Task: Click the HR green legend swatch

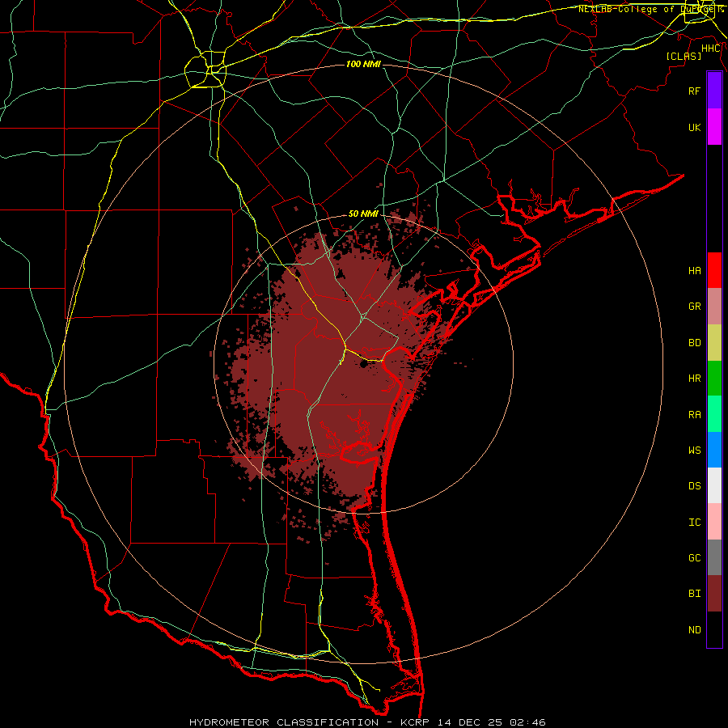Action: pos(714,379)
